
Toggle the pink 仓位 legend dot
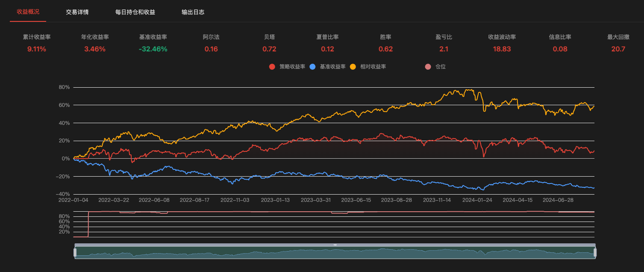428,67
